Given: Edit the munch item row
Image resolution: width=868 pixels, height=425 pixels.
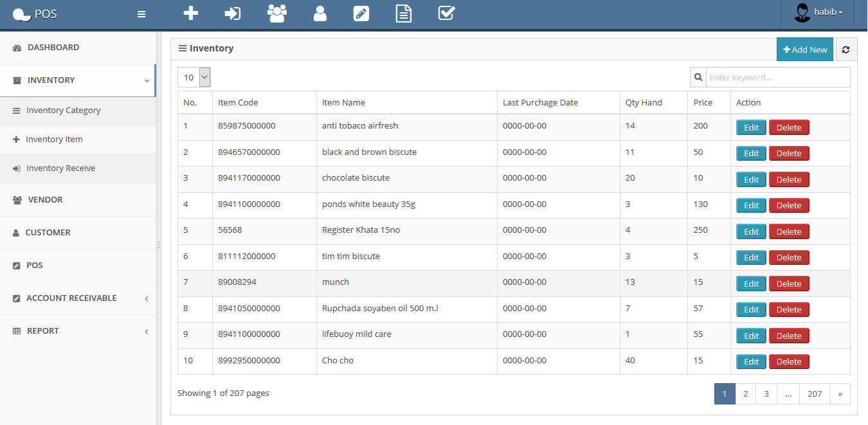Looking at the screenshot, I should click(x=750, y=284).
